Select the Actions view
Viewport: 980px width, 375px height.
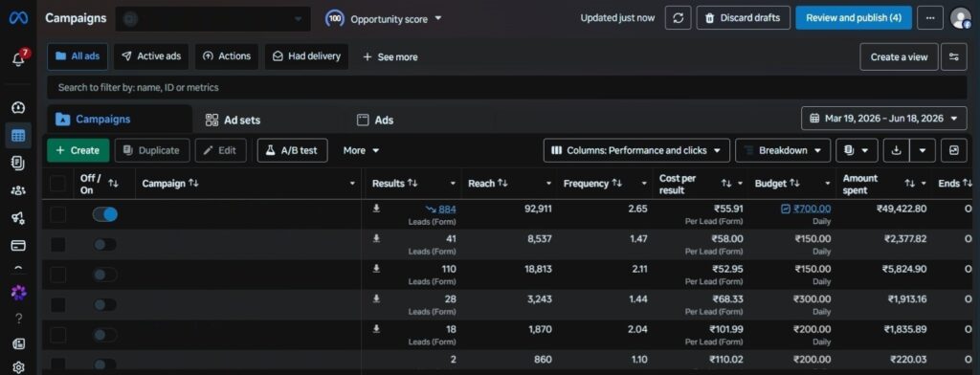point(226,56)
